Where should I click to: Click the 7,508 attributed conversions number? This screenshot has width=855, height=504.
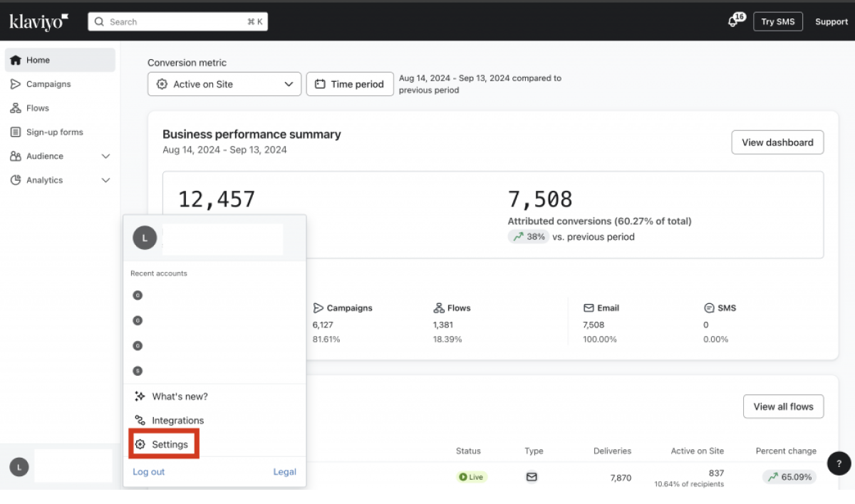[540, 199]
